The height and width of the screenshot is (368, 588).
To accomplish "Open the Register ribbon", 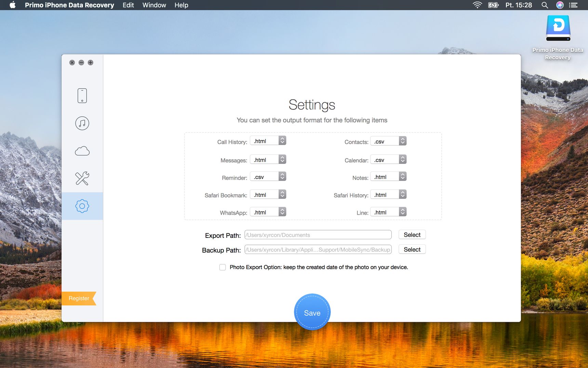I will click(x=79, y=299).
